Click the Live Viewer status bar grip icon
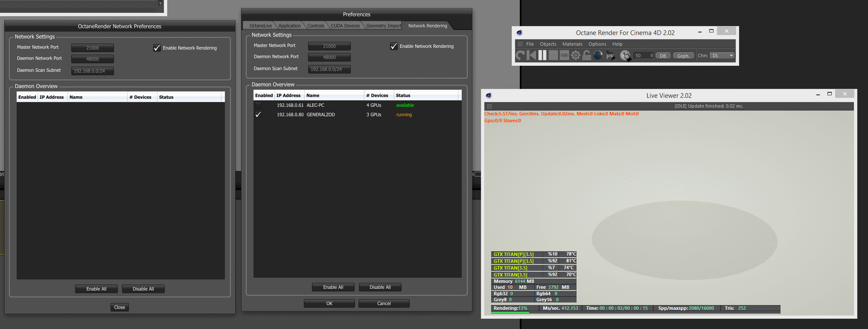Image resolution: width=868 pixels, height=329 pixels. [489, 106]
